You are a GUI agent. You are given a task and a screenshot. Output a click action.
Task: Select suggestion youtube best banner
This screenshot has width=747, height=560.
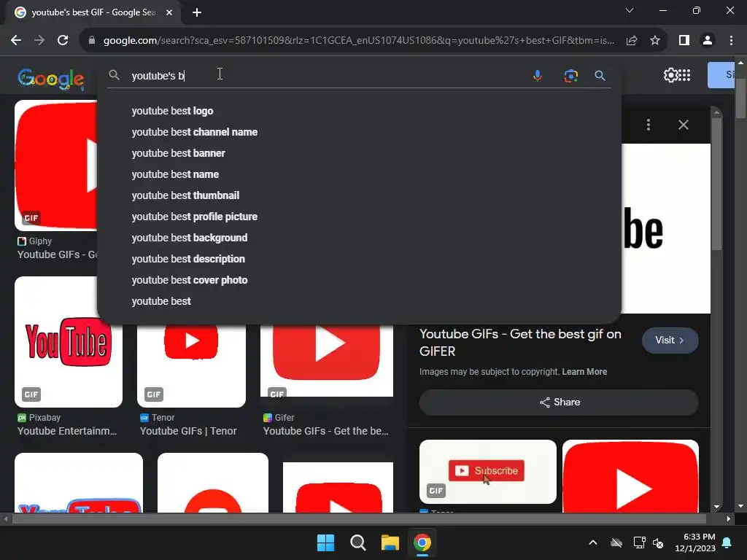coord(359,153)
